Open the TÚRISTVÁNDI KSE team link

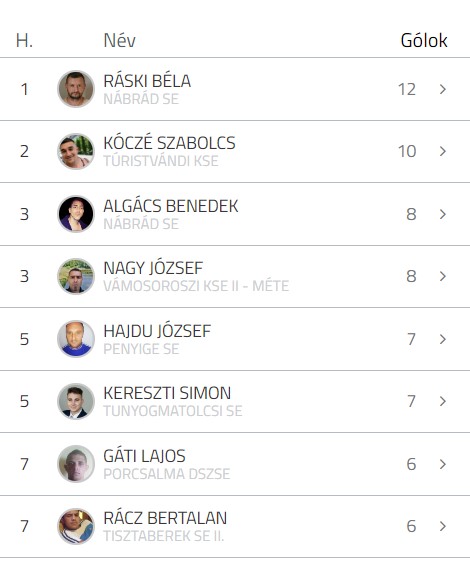tap(161, 161)
